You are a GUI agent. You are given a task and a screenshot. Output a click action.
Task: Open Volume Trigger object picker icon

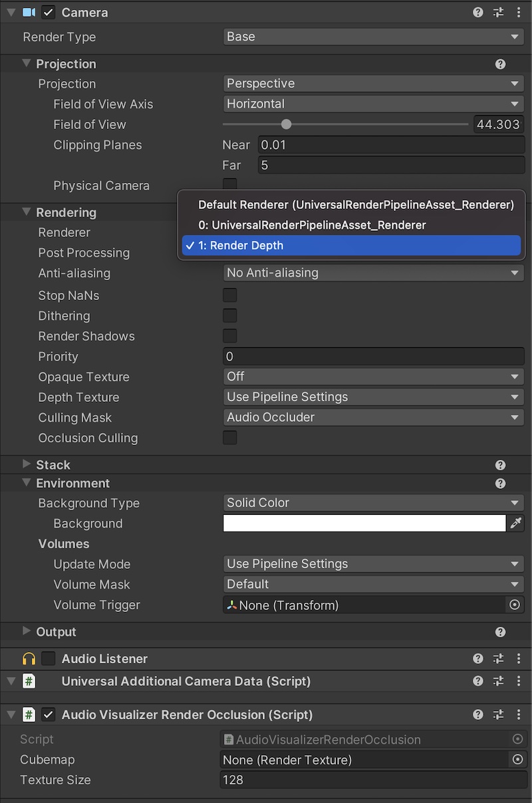click(514, 605)
